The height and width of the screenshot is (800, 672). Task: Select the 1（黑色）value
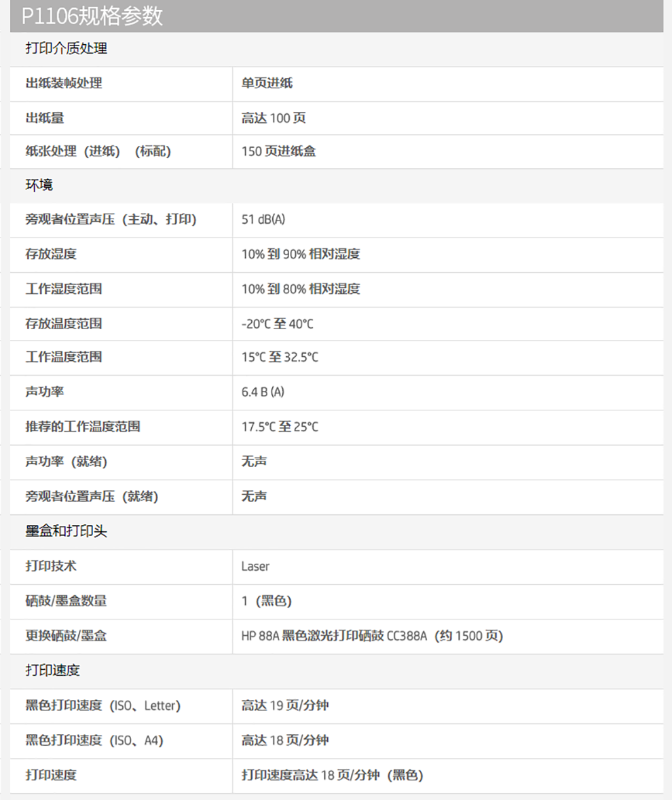coord(266,601)
